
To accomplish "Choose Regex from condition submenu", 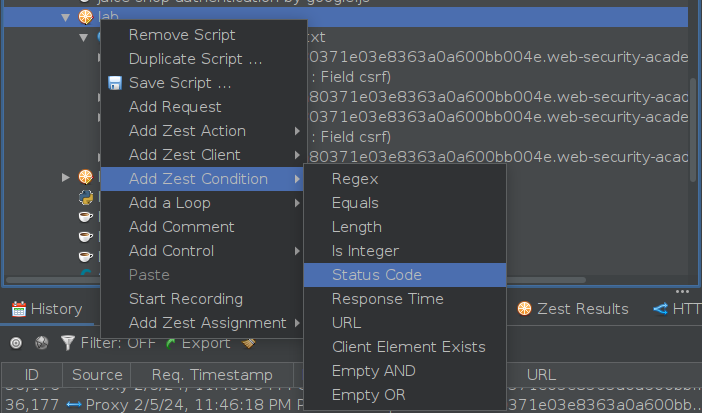I will pos(355,179).
